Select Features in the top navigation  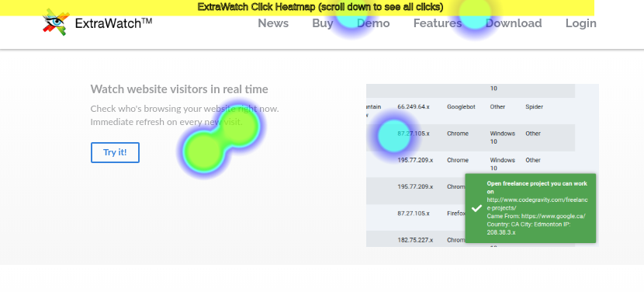tap(438, 23)
